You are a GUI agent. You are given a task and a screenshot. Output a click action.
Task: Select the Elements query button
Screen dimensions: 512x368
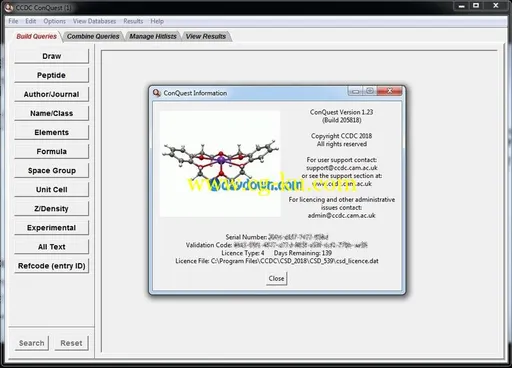coord(52,132)
